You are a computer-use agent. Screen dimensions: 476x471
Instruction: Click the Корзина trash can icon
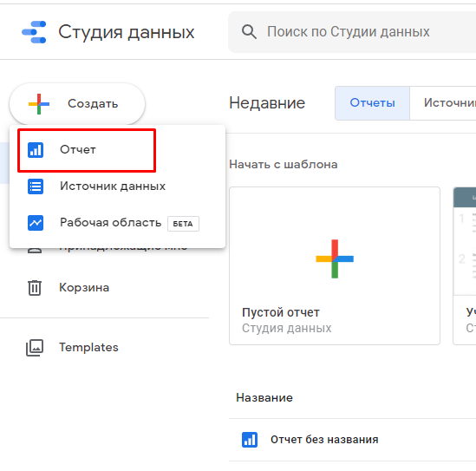click(35, 287)
